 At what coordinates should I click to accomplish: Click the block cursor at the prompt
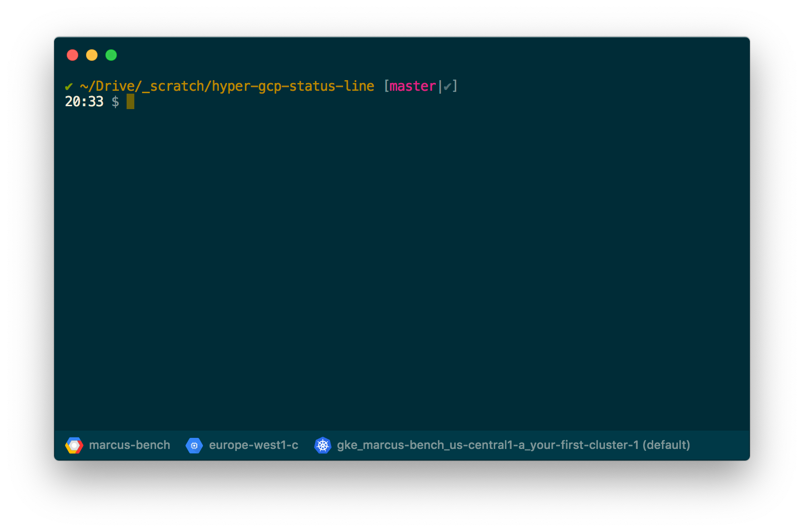(x=129, y=102)
